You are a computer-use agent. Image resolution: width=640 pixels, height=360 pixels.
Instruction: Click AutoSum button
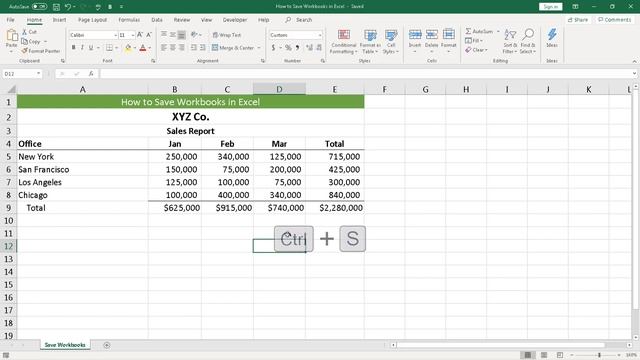click(x=479, y=31)
